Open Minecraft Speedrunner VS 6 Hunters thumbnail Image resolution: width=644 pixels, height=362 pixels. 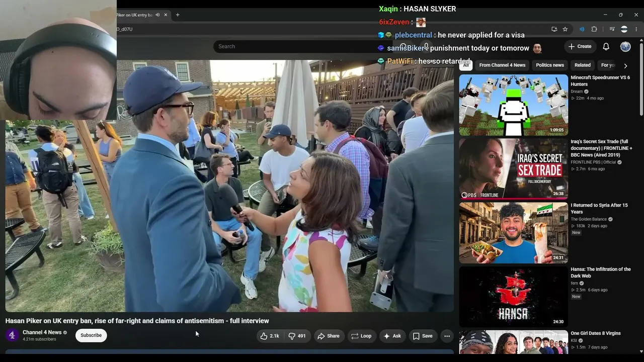(514, 105)
